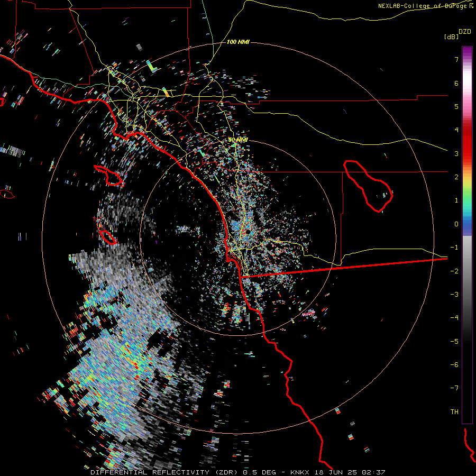
Task: Click the '-3' value on the color scale
Action: click(x=454, y=295)
